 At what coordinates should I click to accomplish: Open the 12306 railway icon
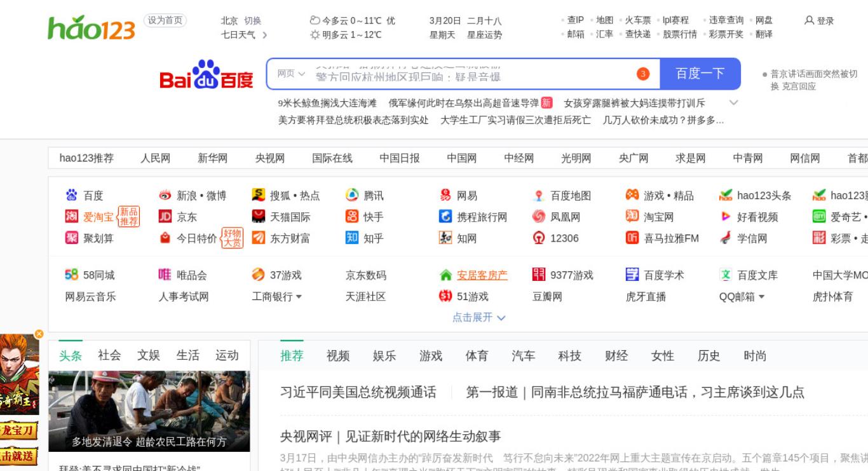(x=539, y=238)
